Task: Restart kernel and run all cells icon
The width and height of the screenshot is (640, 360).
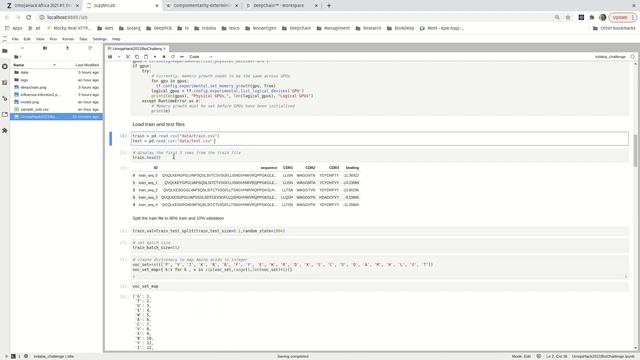Action: coord(182,57)
